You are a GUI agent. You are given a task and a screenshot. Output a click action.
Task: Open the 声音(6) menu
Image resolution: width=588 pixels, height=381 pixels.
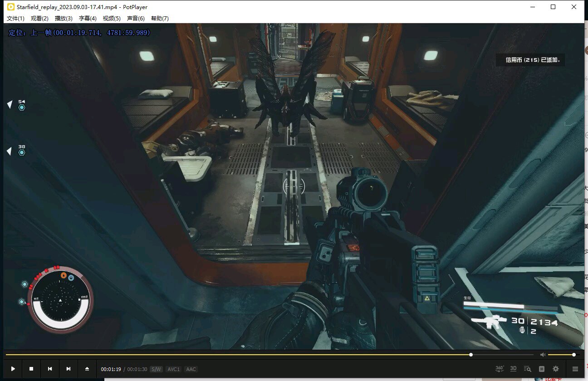pos(136,19)
